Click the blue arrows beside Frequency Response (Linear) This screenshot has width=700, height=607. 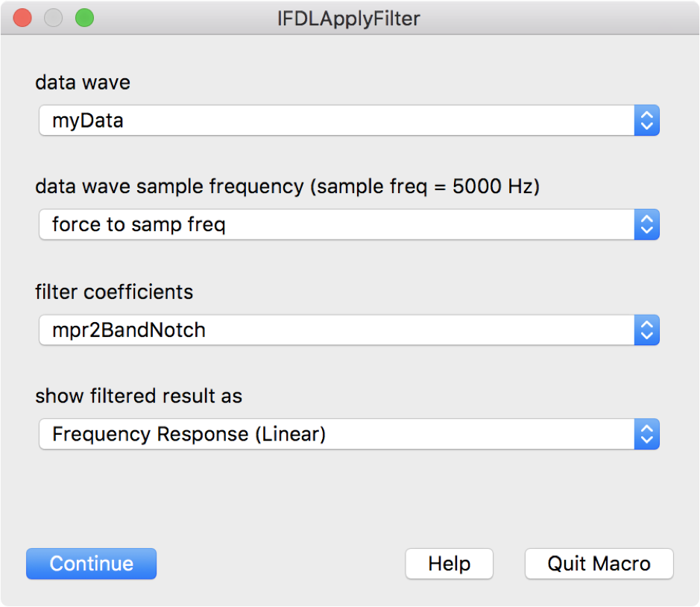tap(646, 434)
